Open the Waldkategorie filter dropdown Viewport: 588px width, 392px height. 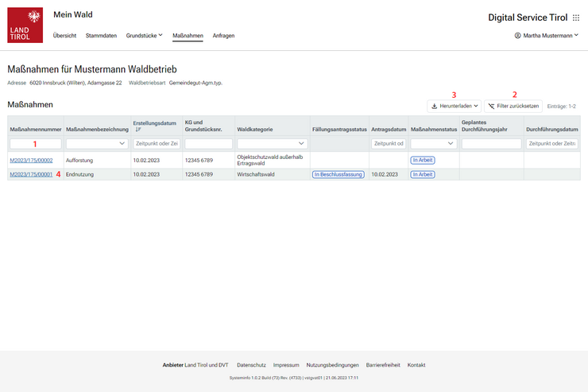pos(270,144)
